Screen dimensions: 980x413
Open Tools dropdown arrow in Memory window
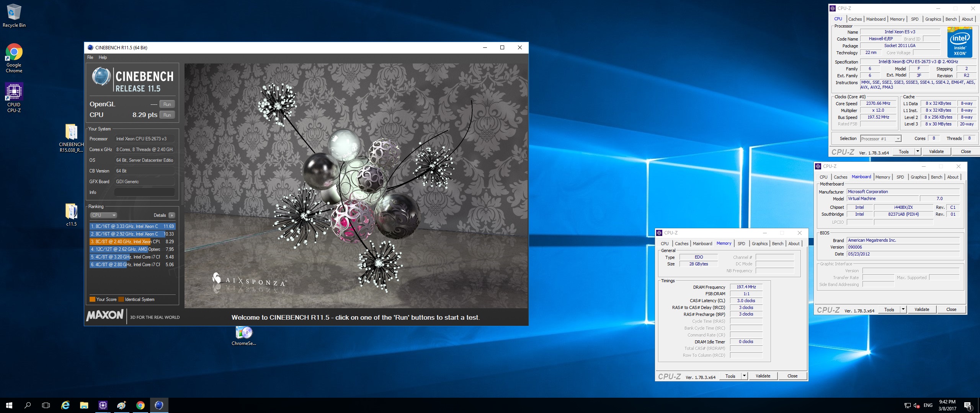(744, 376)
